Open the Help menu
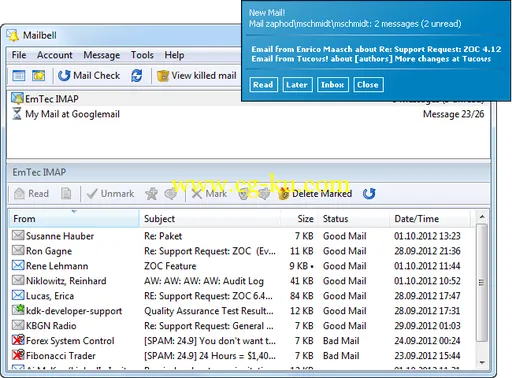The image size is (512, 378). click(x=174, y=55)
